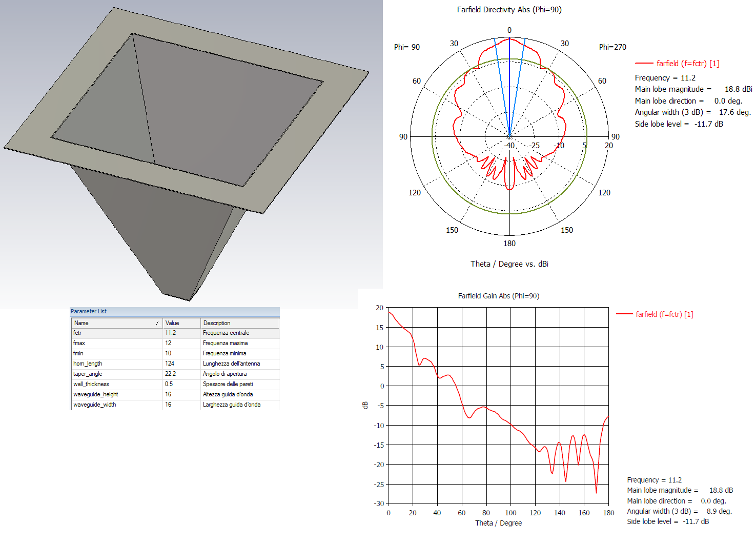Click the wall_thickness value cell 0.5
756x544 pixels.
click(x=181, y=384)
